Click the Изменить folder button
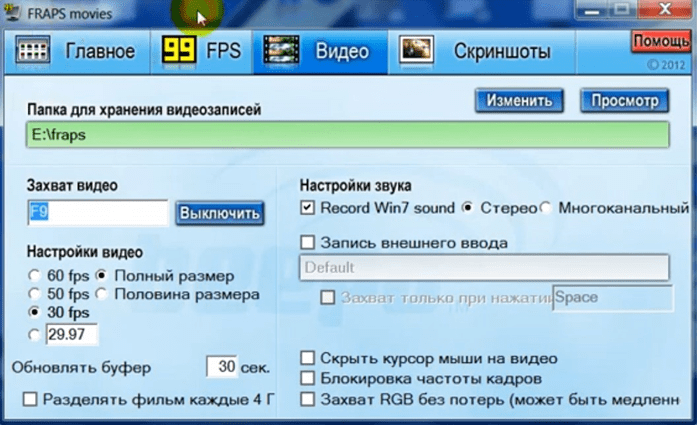Image resolution: width=698 pixels, height=426 pixels. tap(519, 101)
